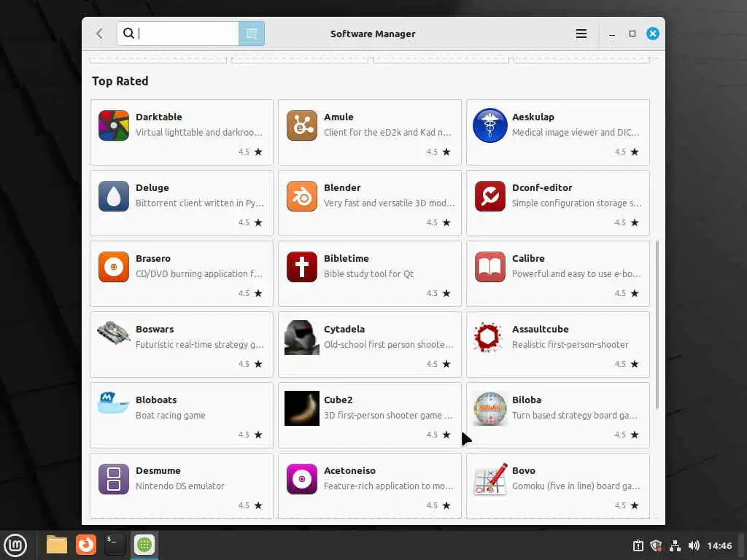The image size is (747, 560).
Task: Select 'Feature-rich application to mo…' text
Action: point(389,486)
